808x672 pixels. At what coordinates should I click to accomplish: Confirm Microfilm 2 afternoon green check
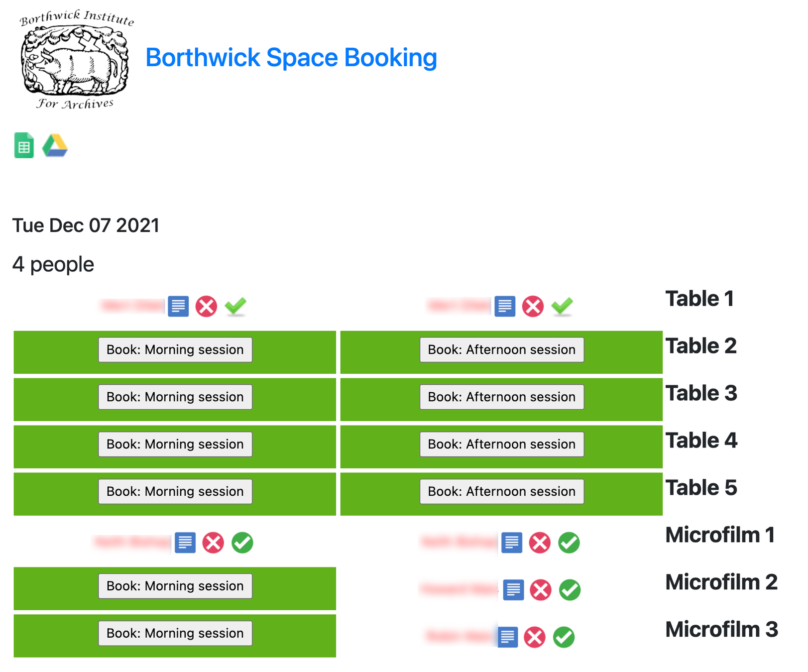tap(570, 590)
